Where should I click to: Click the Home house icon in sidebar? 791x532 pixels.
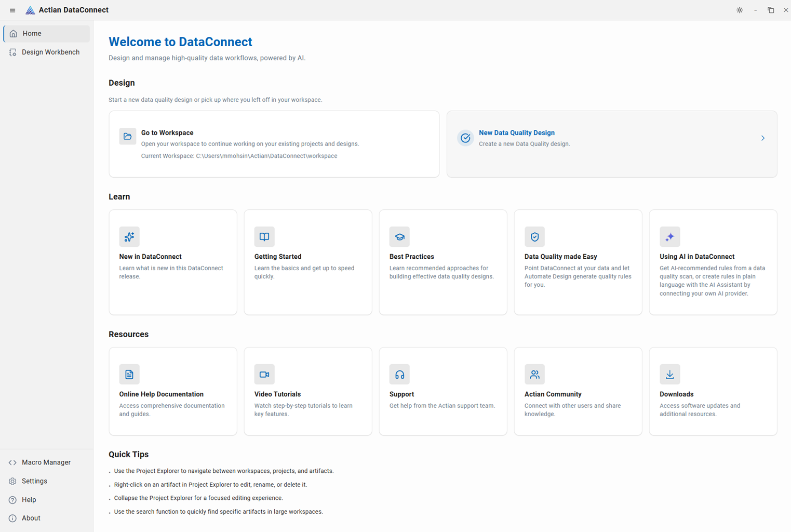coord(14,34)
